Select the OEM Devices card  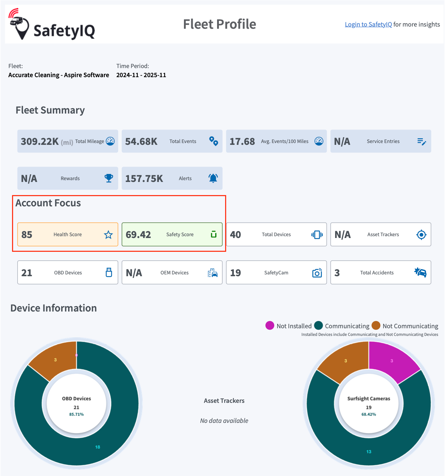point(172,273)
